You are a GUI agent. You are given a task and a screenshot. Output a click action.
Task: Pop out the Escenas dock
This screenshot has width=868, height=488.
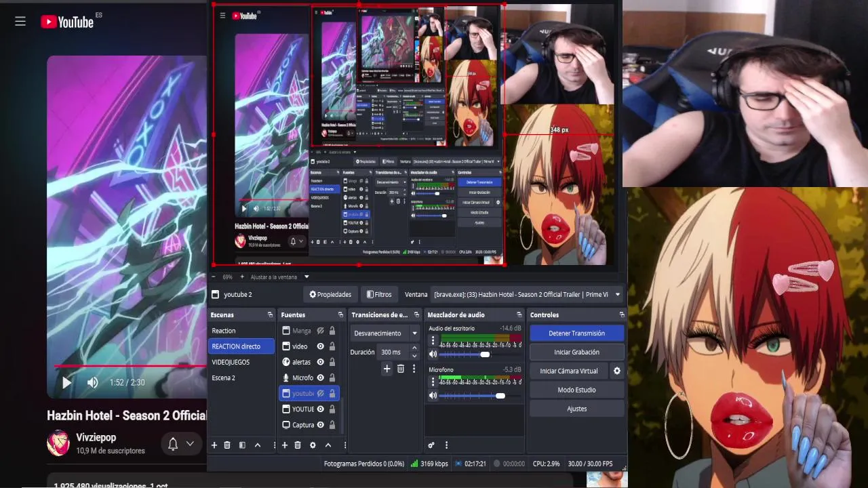[x=270, y=314]
